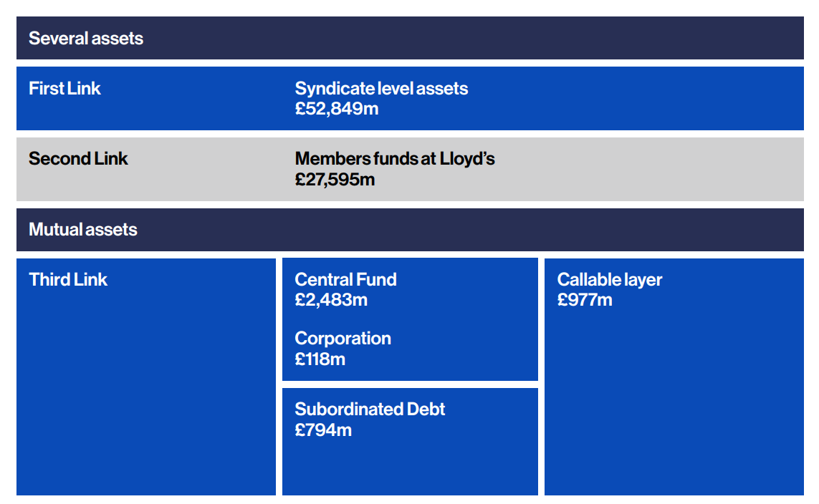The width and height of the screenshot is (819, 504).
Task: Select the £2,483m value
Action: (331, 300)
